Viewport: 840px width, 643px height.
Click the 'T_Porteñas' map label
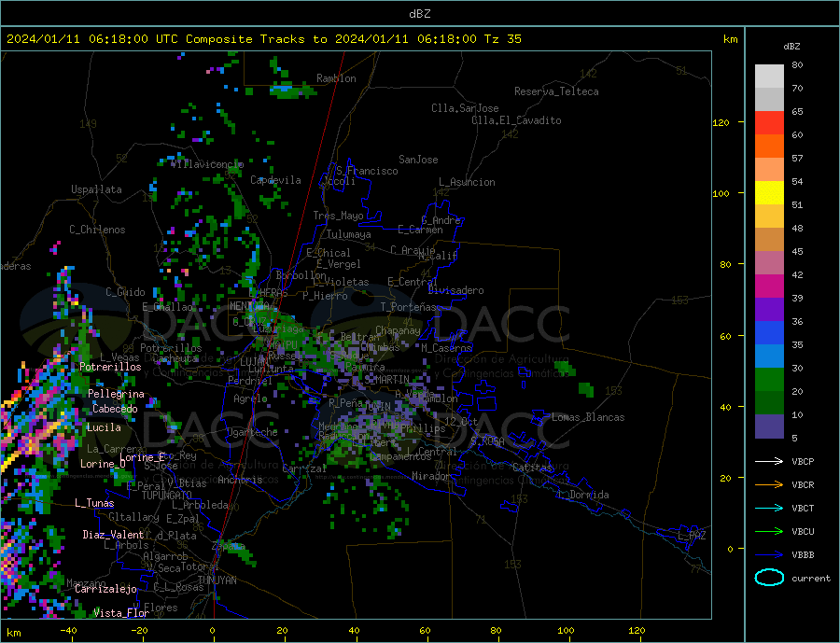tap(409, 307)
